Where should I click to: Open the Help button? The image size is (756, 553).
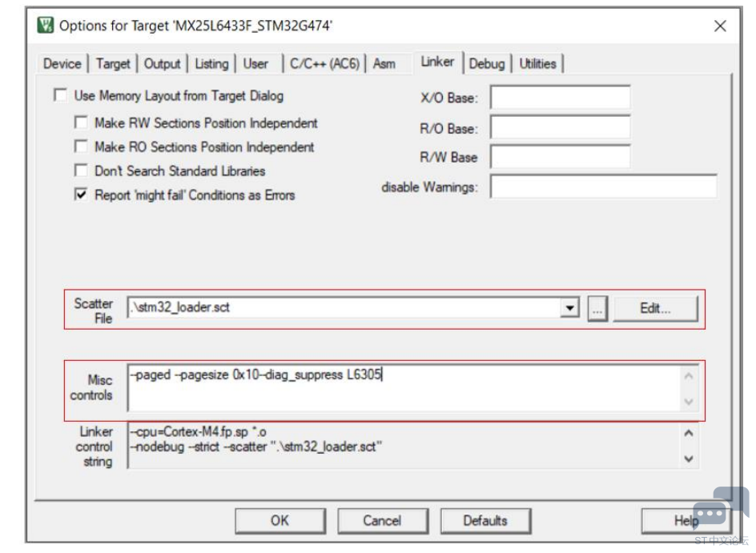[686, 521]
